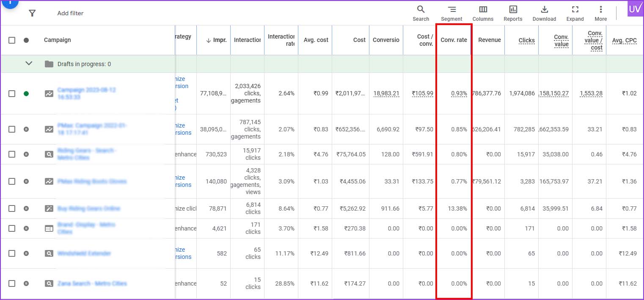Click the Add filter field
Screen dimensions: 644x300
point(70,13)
